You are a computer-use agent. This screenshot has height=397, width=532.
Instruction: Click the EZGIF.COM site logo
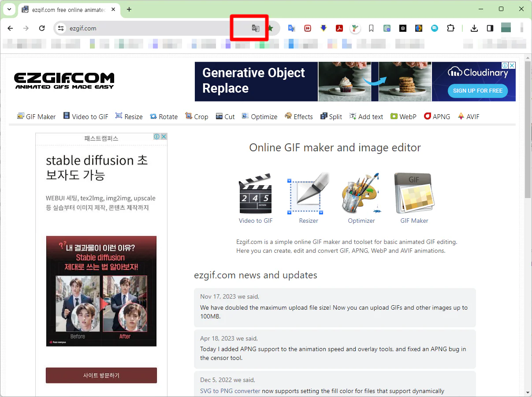[x=64, y=81]
